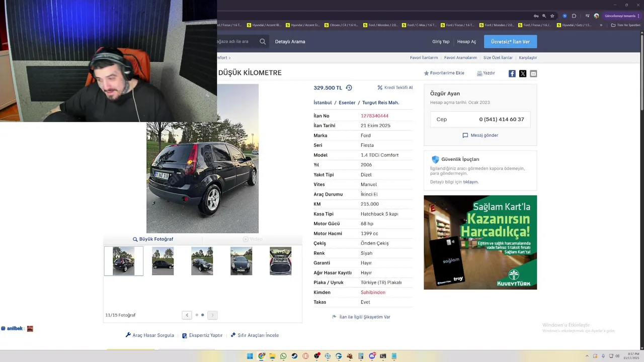Screen dimensions: 644x362
Task: Open Discord from taskbar
Action: (372, 356)
